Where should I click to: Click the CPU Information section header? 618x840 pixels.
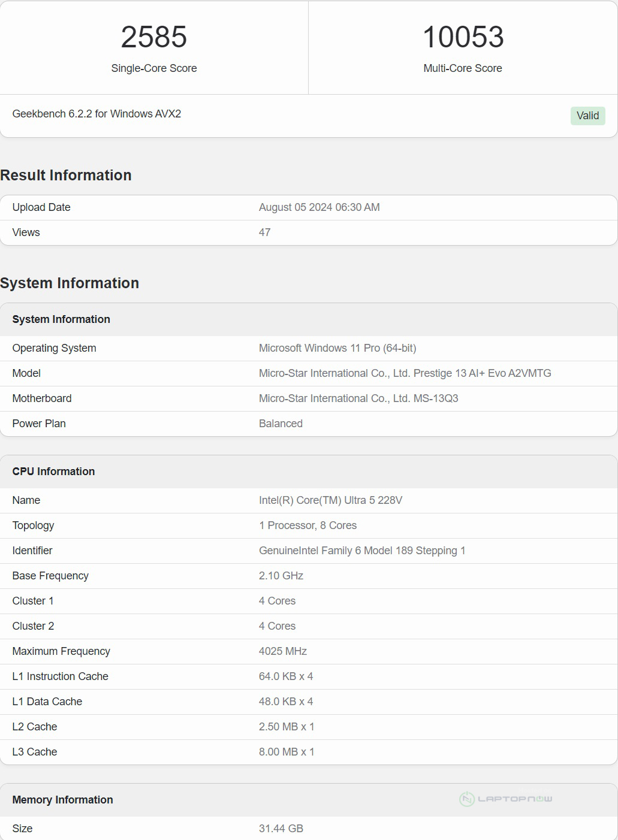(53, 472)
